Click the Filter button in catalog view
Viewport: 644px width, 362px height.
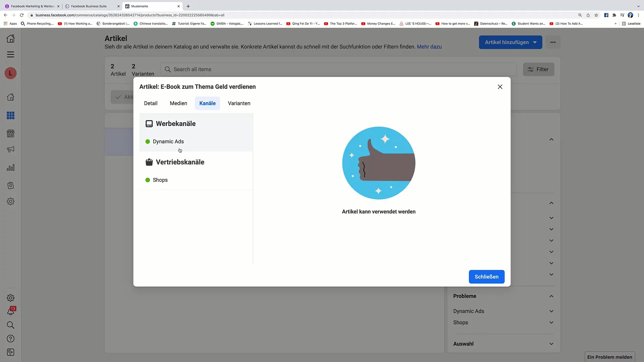(538, 69)
